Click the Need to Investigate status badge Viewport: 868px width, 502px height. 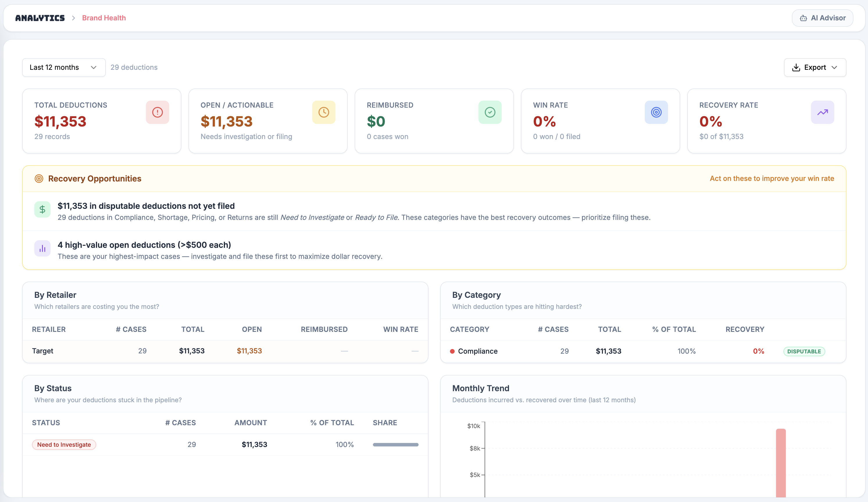click(x=64, y=444)
